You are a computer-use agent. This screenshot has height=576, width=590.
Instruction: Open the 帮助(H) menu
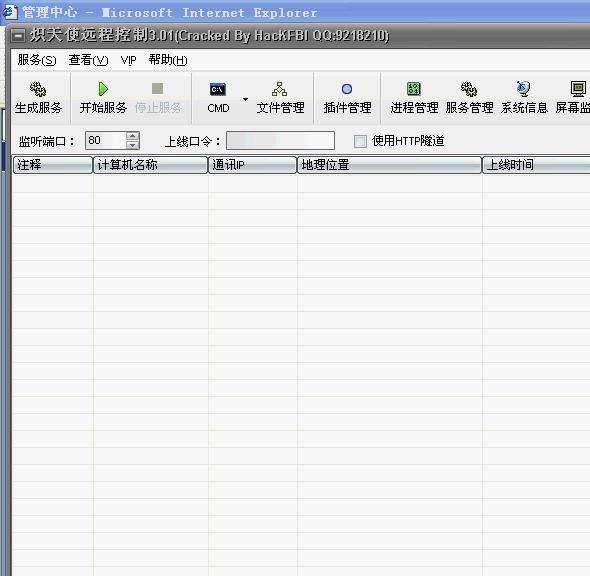[x=168, y=60]
